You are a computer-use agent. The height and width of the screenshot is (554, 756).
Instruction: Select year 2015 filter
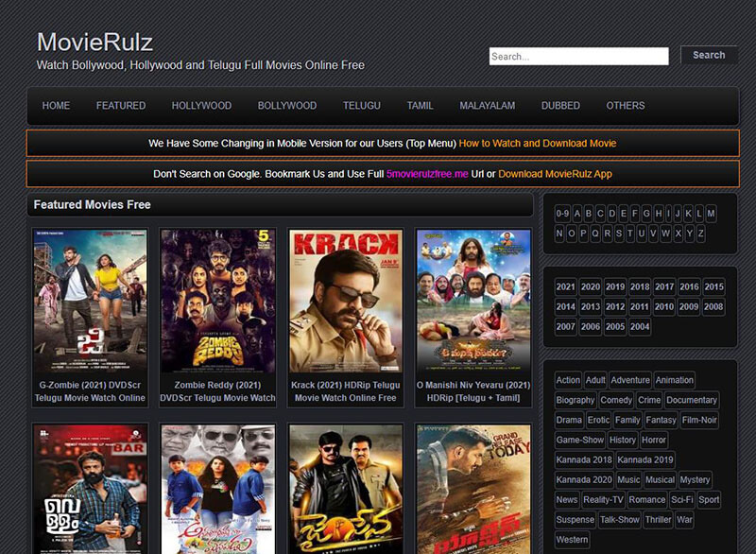(713, 286)
